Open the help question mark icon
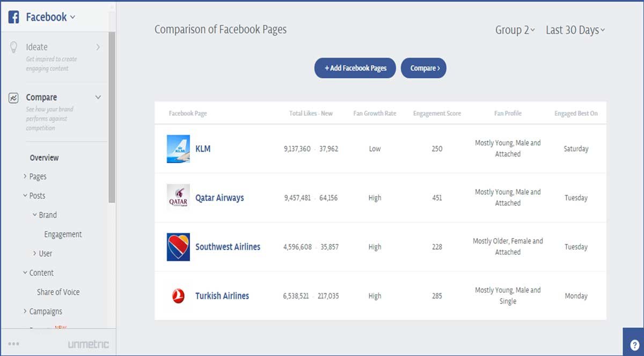 (x=633, y=345)
